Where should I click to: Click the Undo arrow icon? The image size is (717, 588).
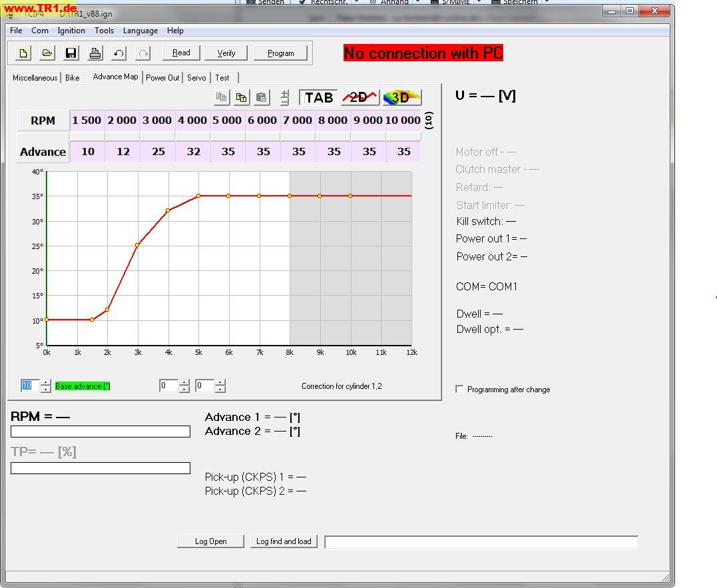[x=119, y=53]
